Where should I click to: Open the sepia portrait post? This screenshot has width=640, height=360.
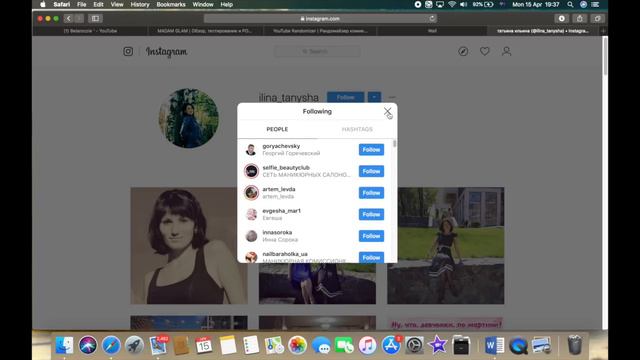point(189,246)
